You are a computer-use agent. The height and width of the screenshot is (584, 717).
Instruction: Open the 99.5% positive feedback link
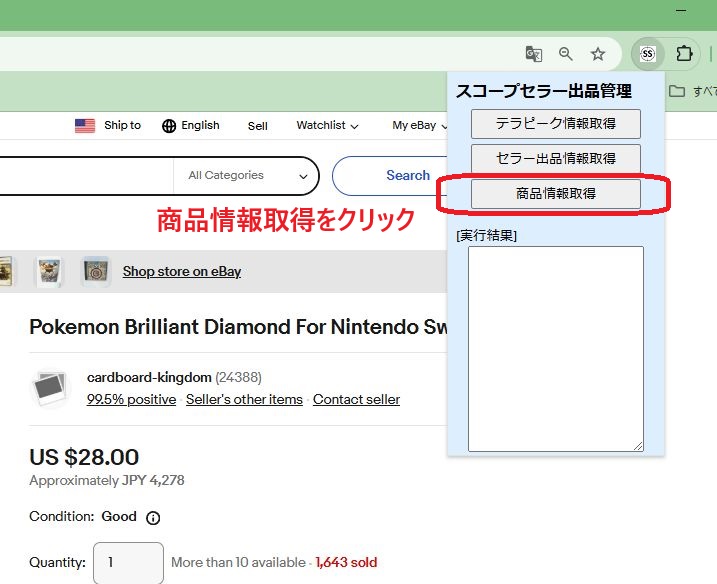131,399
